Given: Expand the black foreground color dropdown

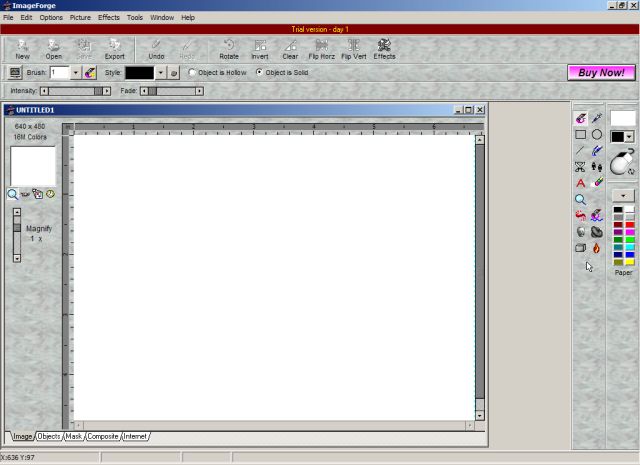Looking at the screenshot, I should pos(629,137).
